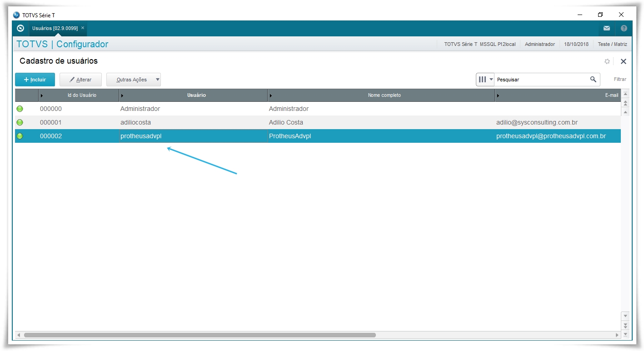Viewport: 644px width, 351px height.
Task: Click the TOTVS home logo icon
Action: click(20, 28)
